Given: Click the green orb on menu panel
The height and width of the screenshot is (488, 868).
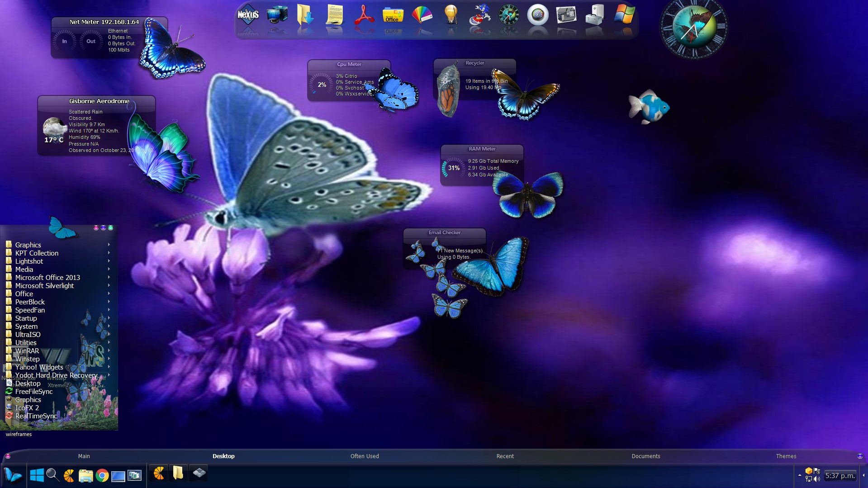Looking at the screenshot, I should pyautogui.click(x=110, y=228).
